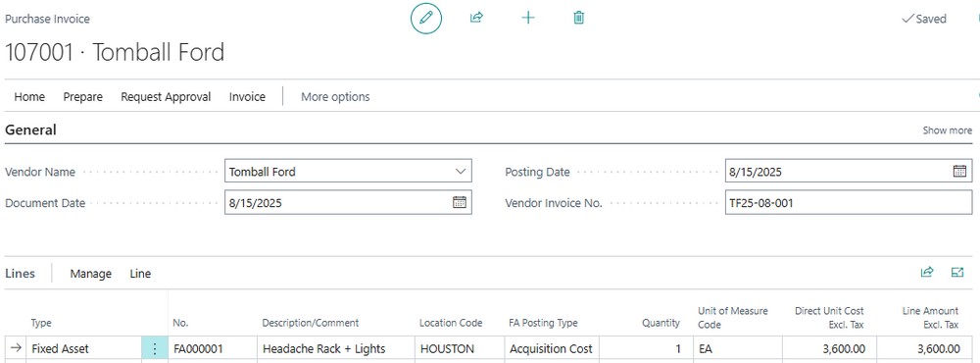Expand the Vendor Name dropdown
980x363 pixels.
(461, 171)
